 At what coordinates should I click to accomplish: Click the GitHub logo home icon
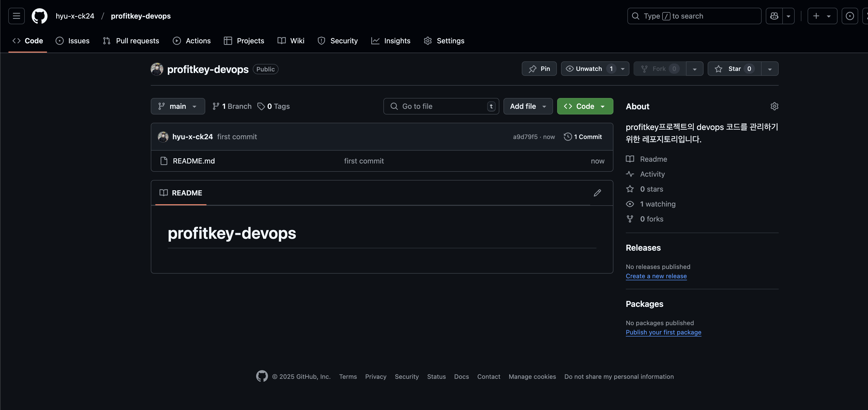(40, 16)
